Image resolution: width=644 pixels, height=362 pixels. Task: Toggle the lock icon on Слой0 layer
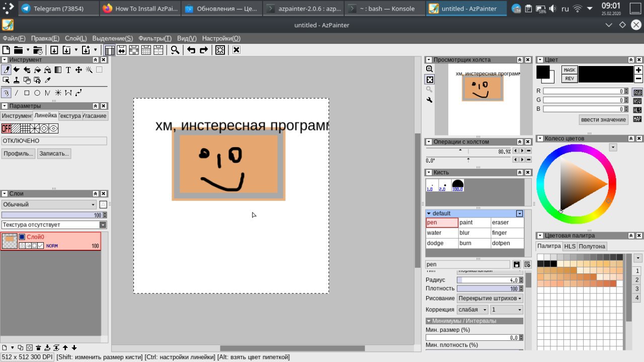click(x=22, y=245)
